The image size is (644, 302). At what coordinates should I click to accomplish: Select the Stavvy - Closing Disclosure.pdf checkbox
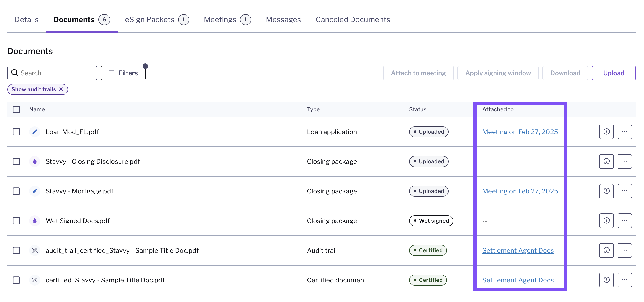coord(16,161)
